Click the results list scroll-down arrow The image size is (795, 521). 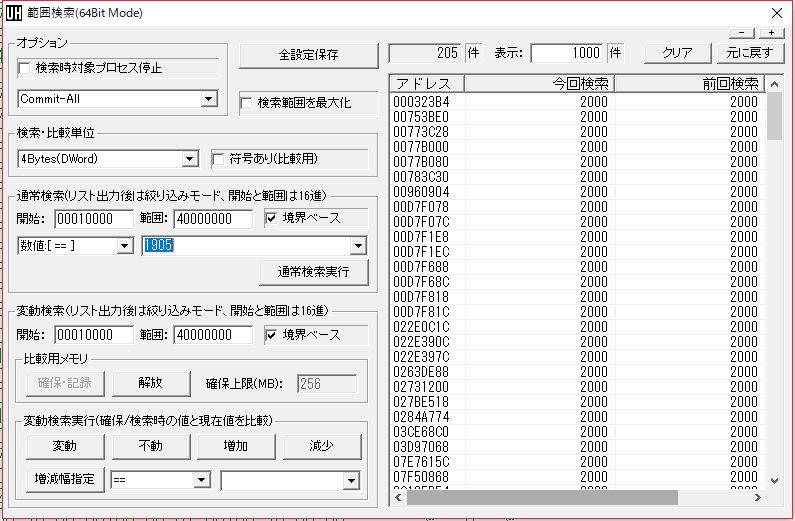774,480
